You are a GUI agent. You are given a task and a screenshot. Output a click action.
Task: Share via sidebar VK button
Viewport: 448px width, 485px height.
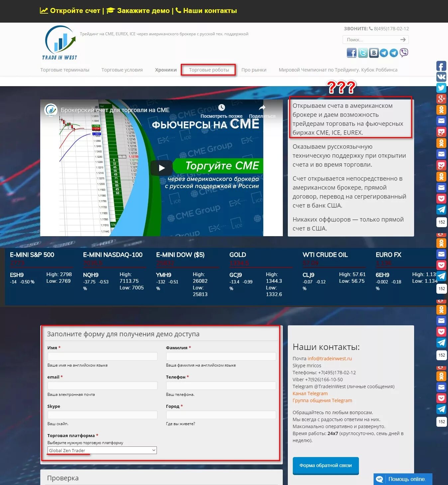click(x=441, y=77)
